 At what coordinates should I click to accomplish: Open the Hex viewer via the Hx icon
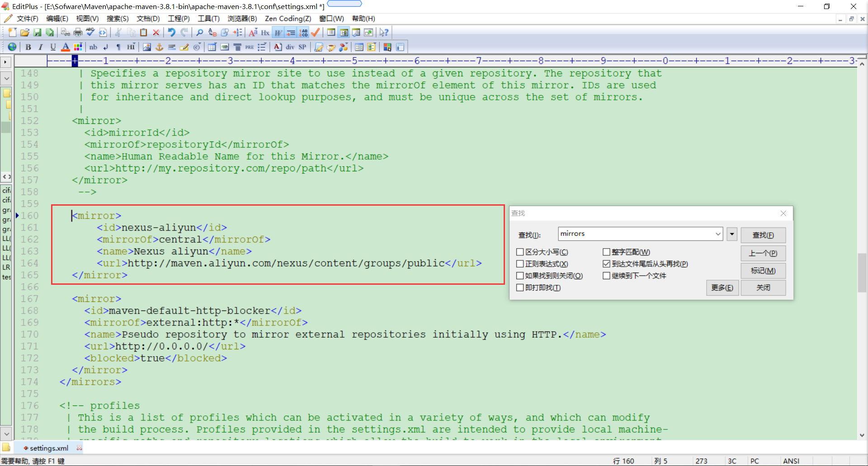[x=265, y=32]
